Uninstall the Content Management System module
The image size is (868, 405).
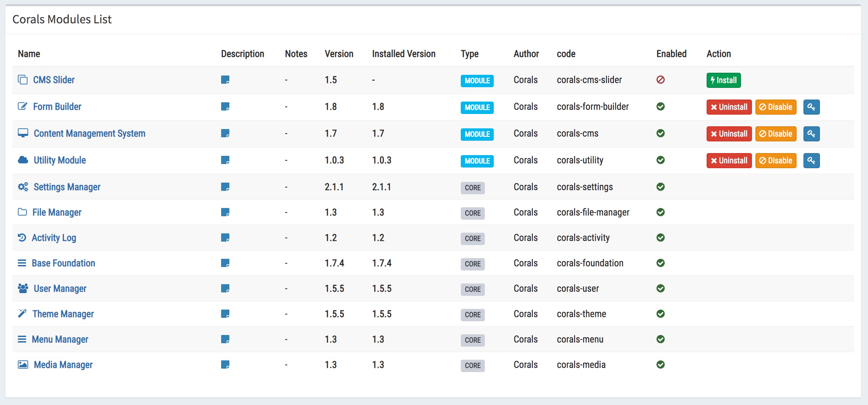click(x=729, y=134)
